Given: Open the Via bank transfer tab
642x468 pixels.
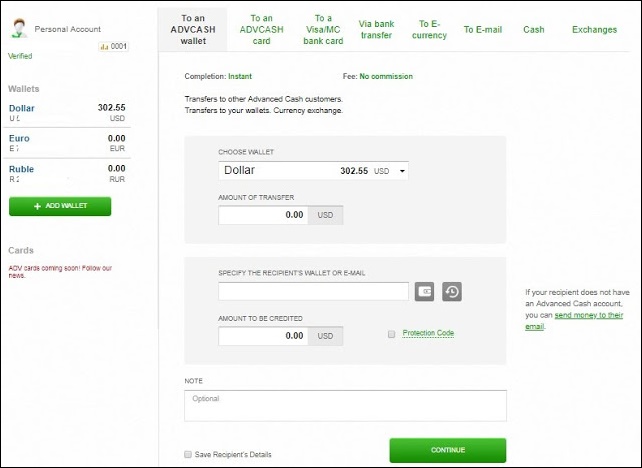Looking at the screenshot, I should 376,29.
